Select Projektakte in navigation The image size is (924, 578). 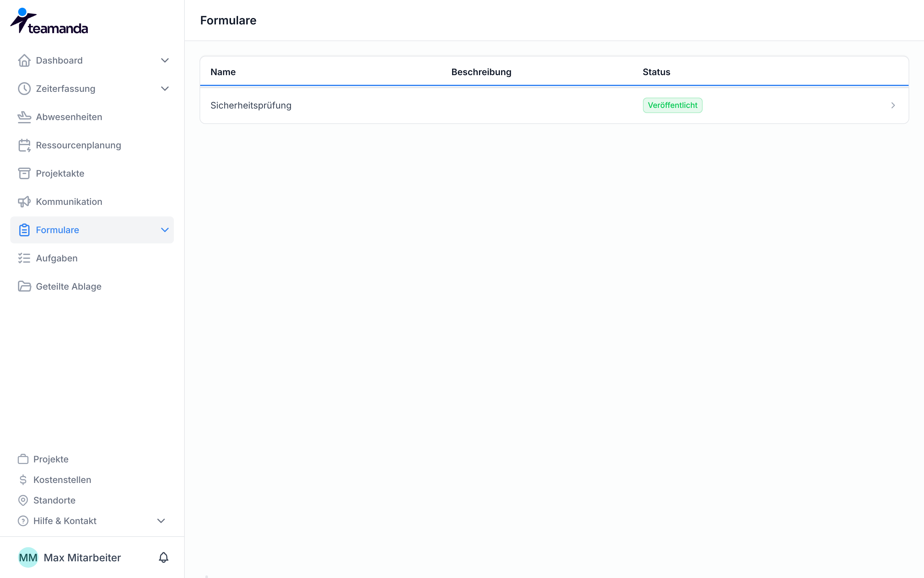pyautogui.click(x=92, y=173)
